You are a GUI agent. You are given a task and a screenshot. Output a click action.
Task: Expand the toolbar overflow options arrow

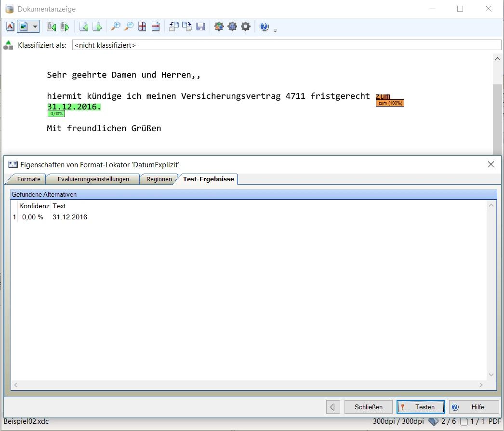[x=275, y=30]
